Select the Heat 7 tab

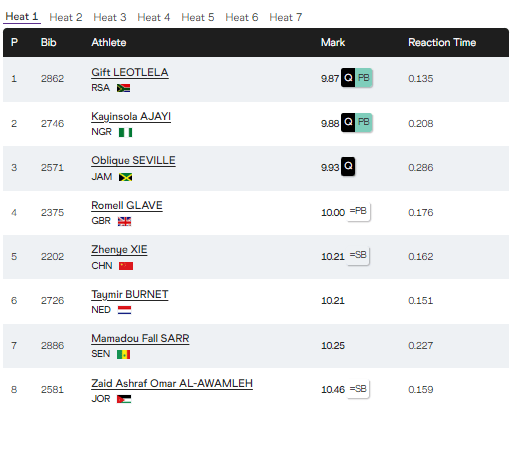(286, 17)
